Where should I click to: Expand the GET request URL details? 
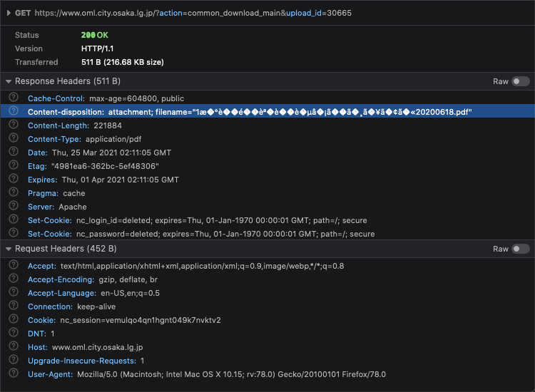(8, 13)
